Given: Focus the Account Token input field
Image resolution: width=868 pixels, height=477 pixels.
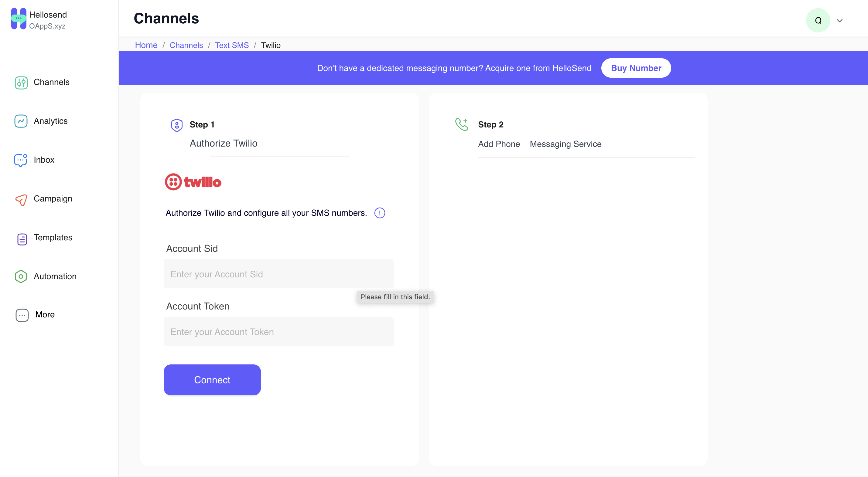Looking at the screenshot, I should tap(278, 332).
